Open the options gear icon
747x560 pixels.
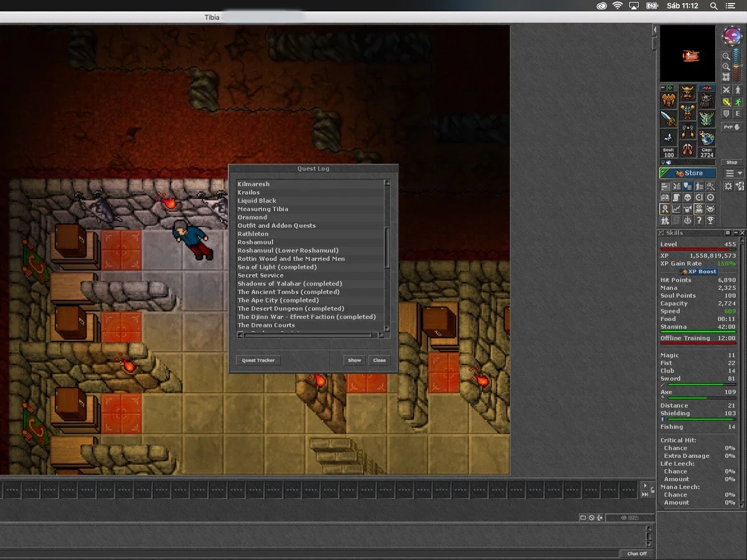[728, 186]
